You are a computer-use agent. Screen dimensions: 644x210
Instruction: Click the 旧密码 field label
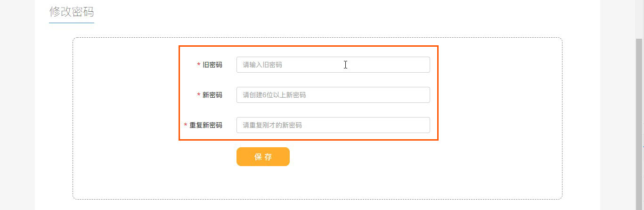coord(212,65)
